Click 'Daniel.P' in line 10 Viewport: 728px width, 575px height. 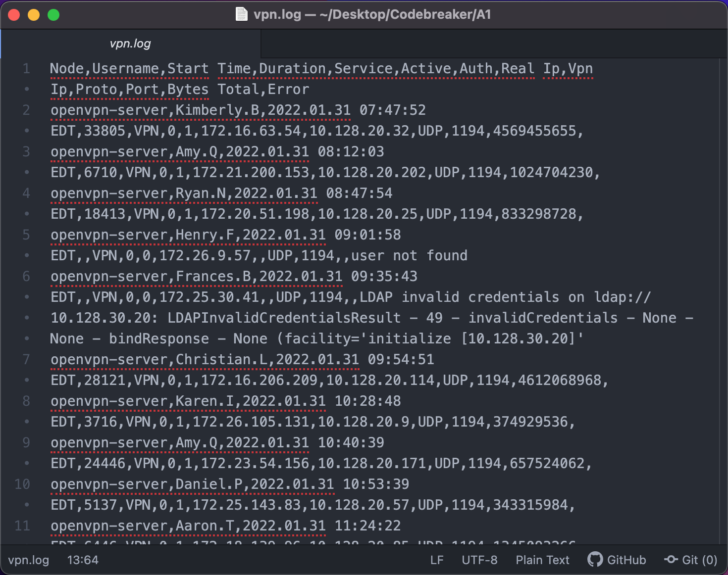click(x=209, y=484)
